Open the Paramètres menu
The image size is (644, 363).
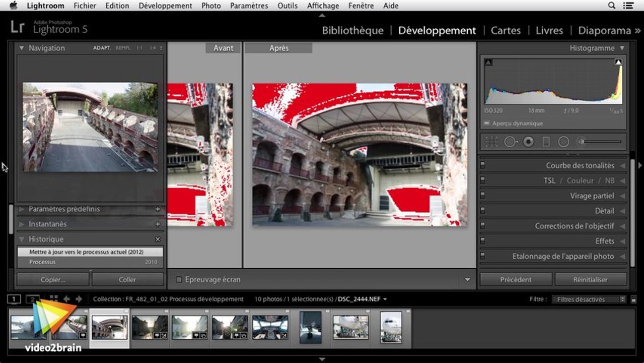point(249,6)
